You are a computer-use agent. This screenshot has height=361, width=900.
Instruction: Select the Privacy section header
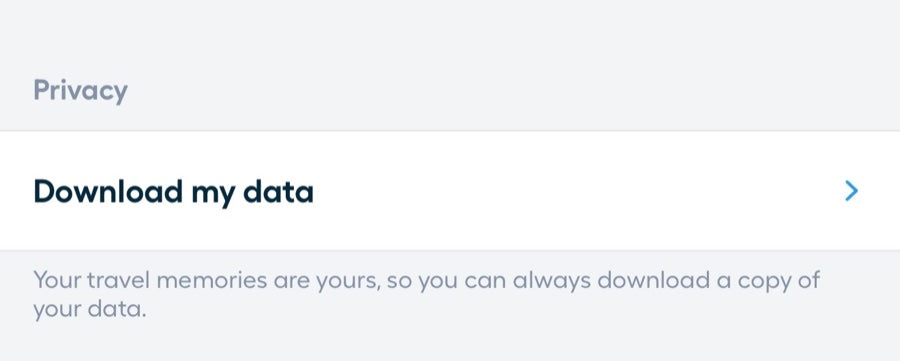80,91
